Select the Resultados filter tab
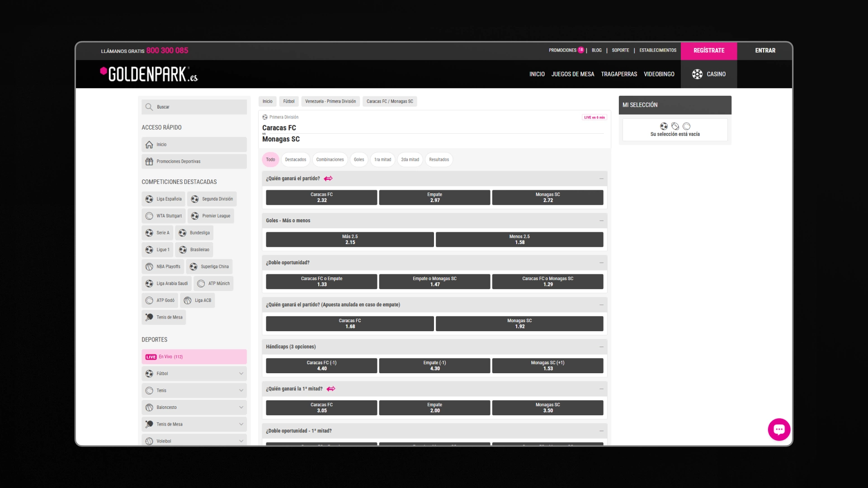Screen dimensions: 868x488 439,160
